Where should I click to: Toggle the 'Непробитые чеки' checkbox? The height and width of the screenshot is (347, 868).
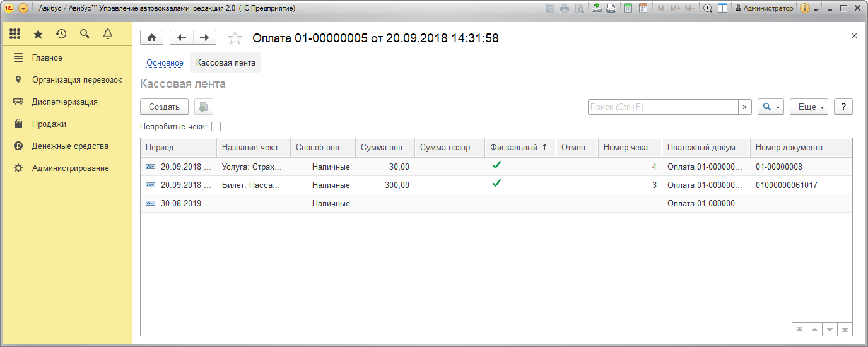[x=216, y=126]
